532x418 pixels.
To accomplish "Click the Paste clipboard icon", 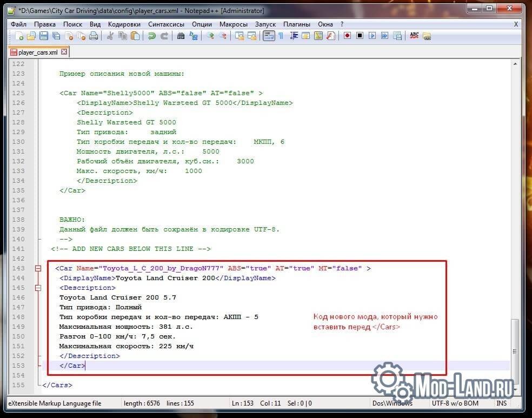I will pos(135,36).
